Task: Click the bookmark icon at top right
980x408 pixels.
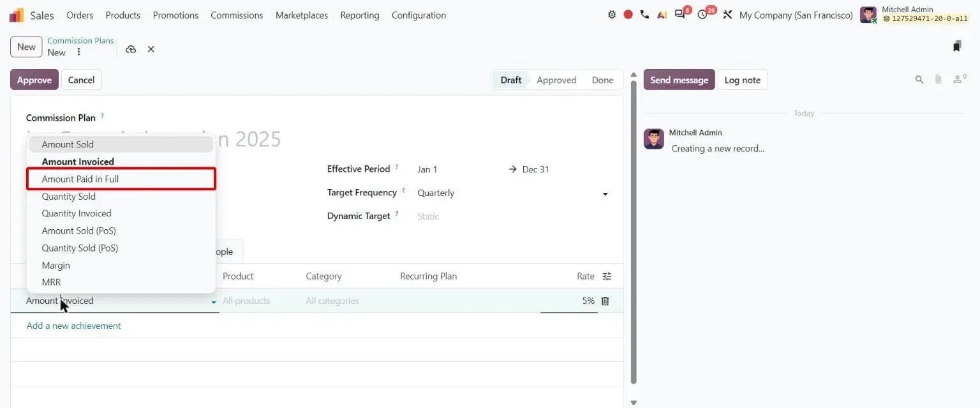Action: coord(957,47)
